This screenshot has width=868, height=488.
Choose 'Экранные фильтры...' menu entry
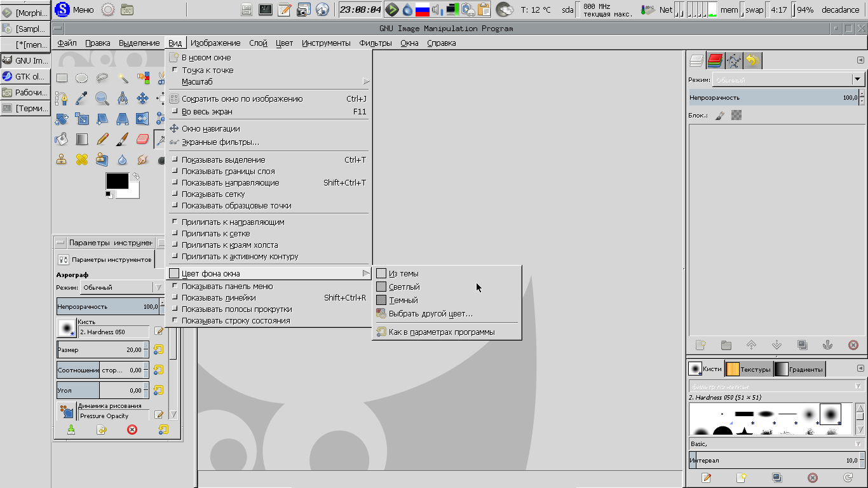[268, 142]
